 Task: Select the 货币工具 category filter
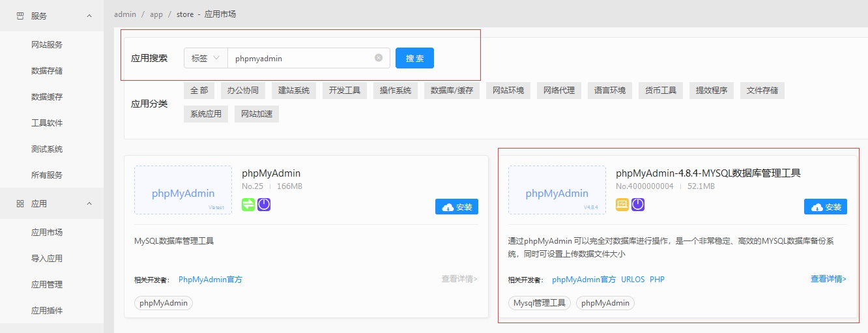pyautogui.click(x=661, y=91)
